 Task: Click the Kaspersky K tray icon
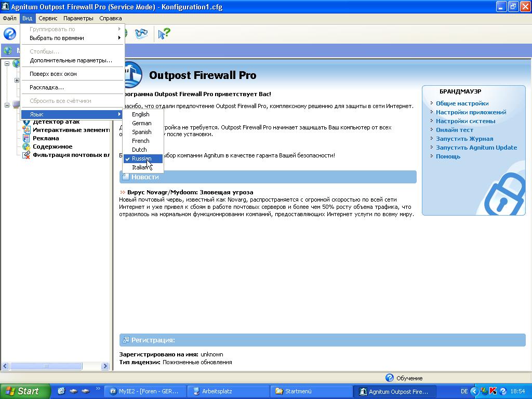[x=494, y=391]
